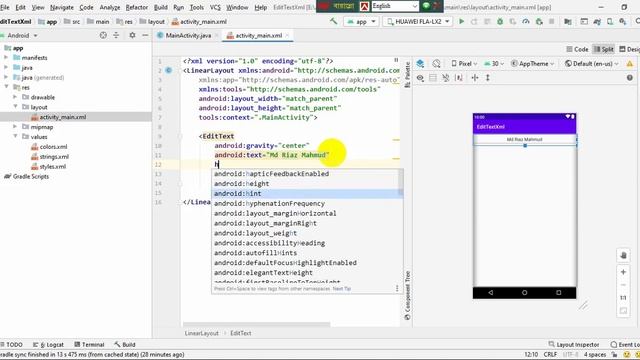Hide the Project panel with minus icon
Image resolution: width=640 pixels, height=360 pixels.
click(145, 36)
